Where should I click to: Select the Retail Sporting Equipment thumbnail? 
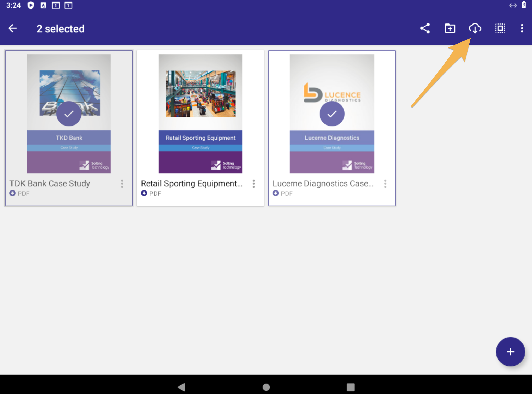[x=200, y=114]
